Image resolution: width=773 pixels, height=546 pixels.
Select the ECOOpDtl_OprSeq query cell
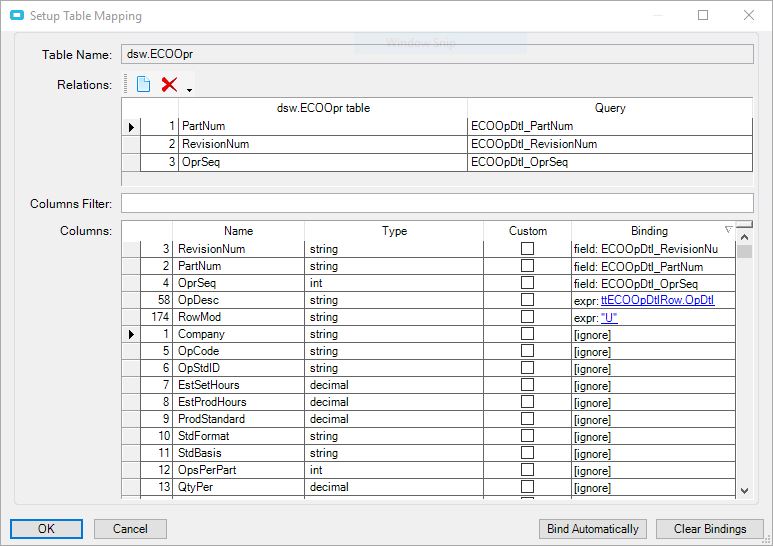(518, 161)
